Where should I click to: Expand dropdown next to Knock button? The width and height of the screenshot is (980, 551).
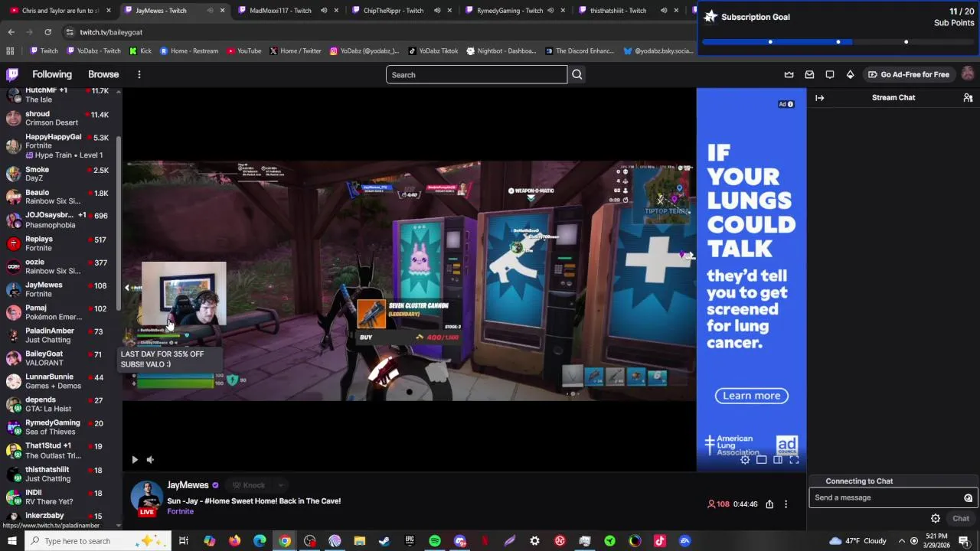tap(281, 485)
